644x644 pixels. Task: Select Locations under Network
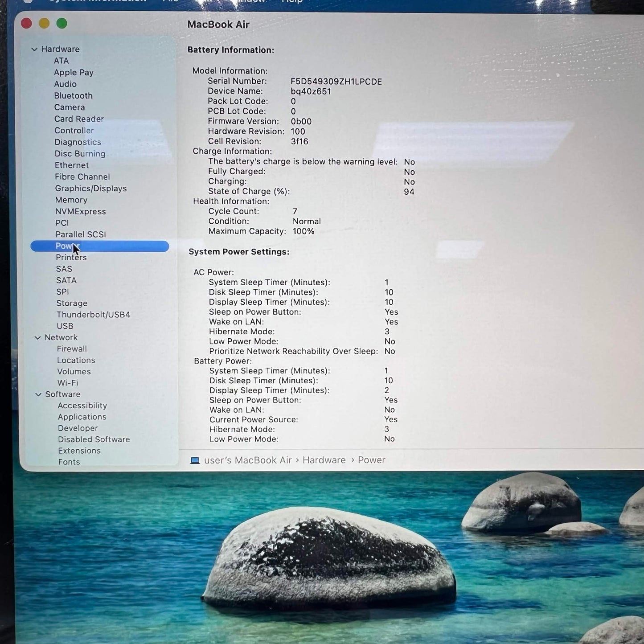[x=76, y=360]
